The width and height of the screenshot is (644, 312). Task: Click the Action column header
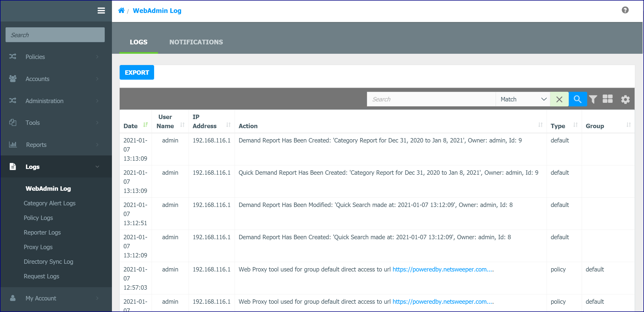[x=248, y=126]
